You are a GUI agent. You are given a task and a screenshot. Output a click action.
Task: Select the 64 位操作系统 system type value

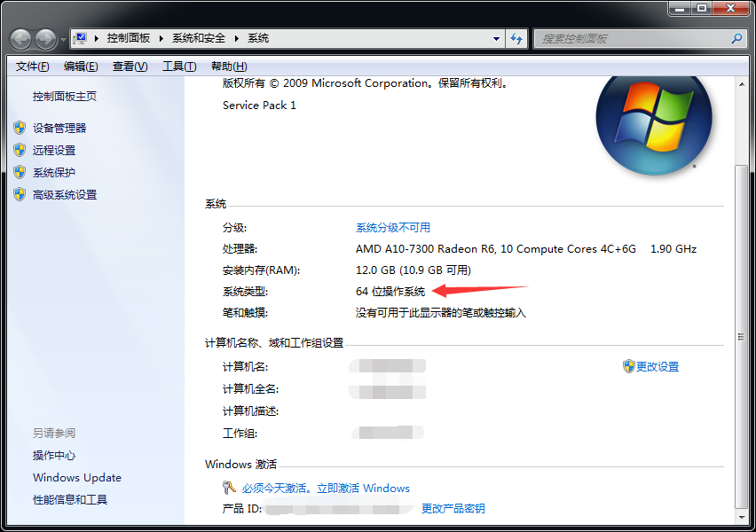coord(390,292)
